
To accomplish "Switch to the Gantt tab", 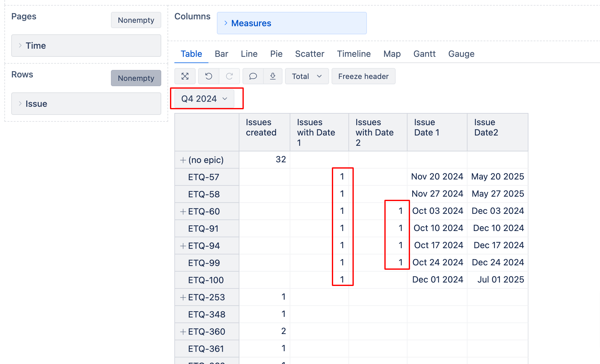I will [x=424, y=54].
